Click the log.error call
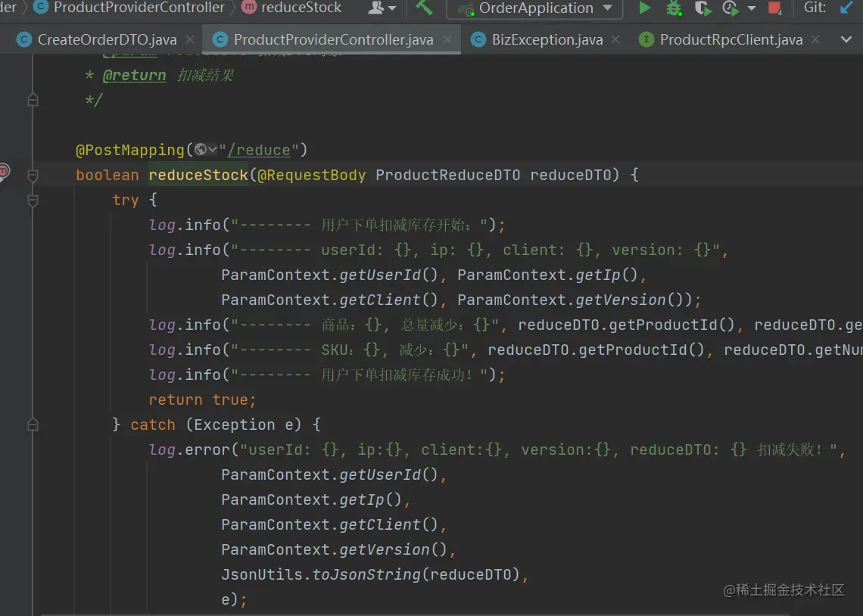The height and width of the screenshot is (616, 863). tap(189, 450)
